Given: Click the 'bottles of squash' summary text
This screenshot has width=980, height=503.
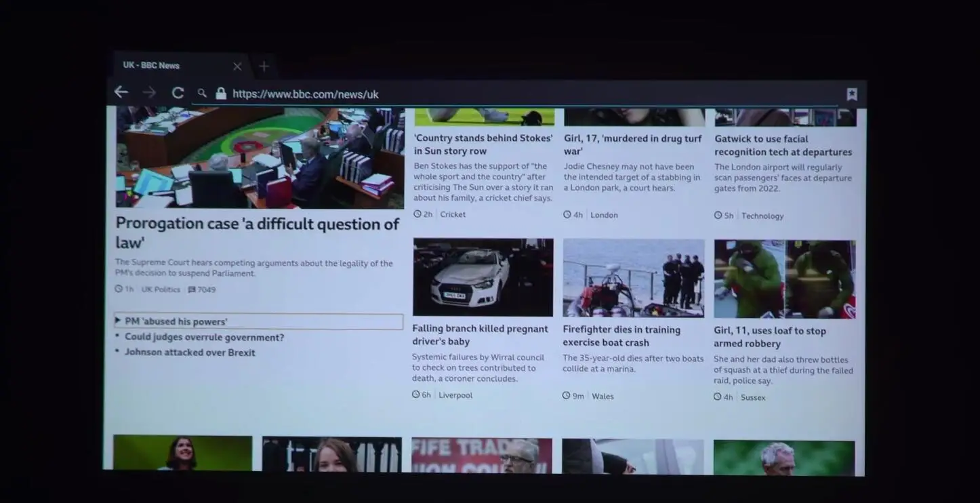Looking at the screenshot, I should click(783, 370).
